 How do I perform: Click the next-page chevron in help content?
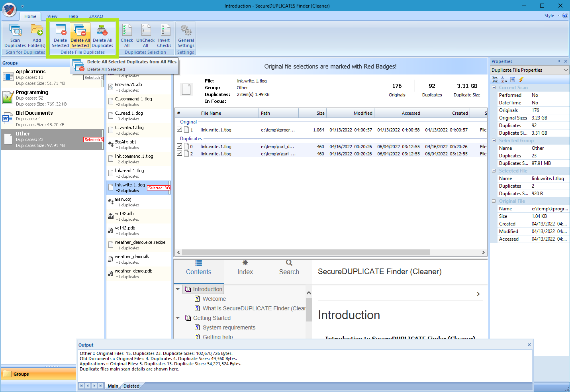click(478, 294)
